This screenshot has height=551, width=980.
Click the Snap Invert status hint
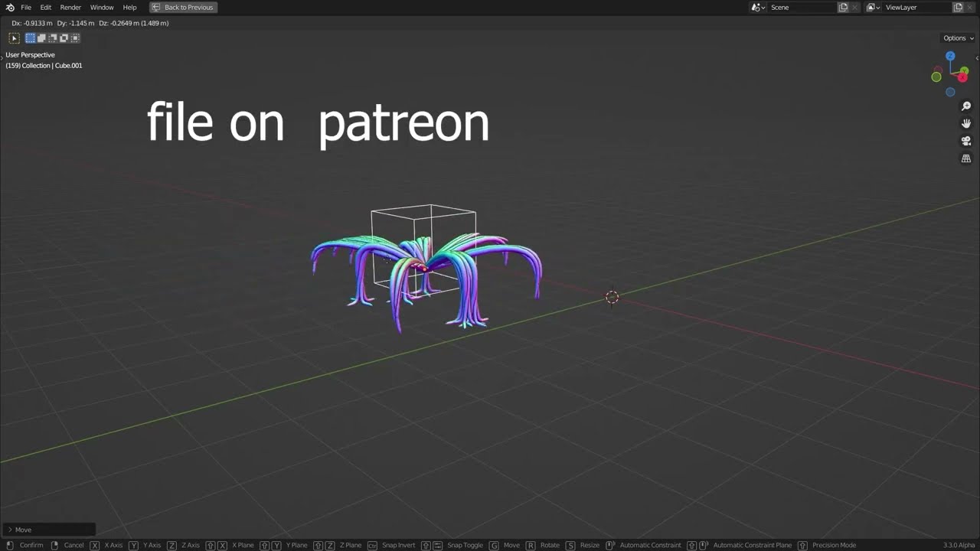[x=398, y=545]
